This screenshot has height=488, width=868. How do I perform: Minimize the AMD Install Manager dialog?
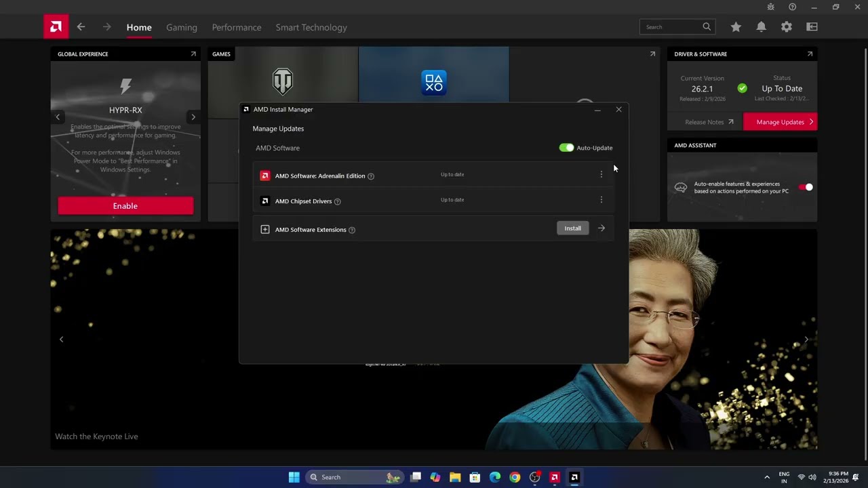pos(597,109)
